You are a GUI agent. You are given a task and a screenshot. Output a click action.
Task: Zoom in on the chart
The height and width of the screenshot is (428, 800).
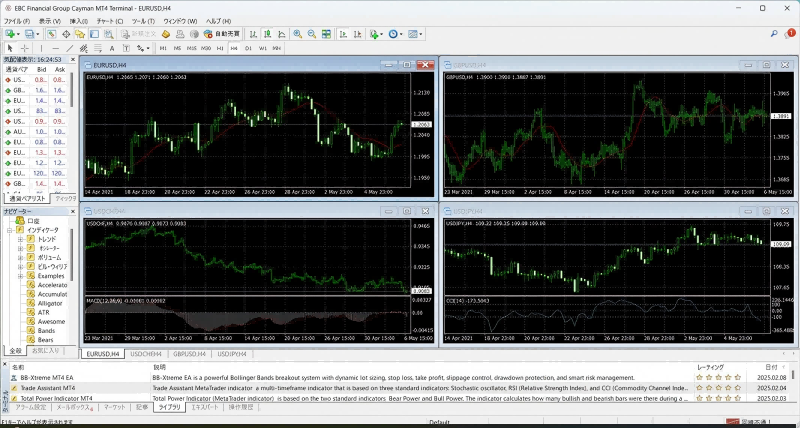(x=297, y=34)
